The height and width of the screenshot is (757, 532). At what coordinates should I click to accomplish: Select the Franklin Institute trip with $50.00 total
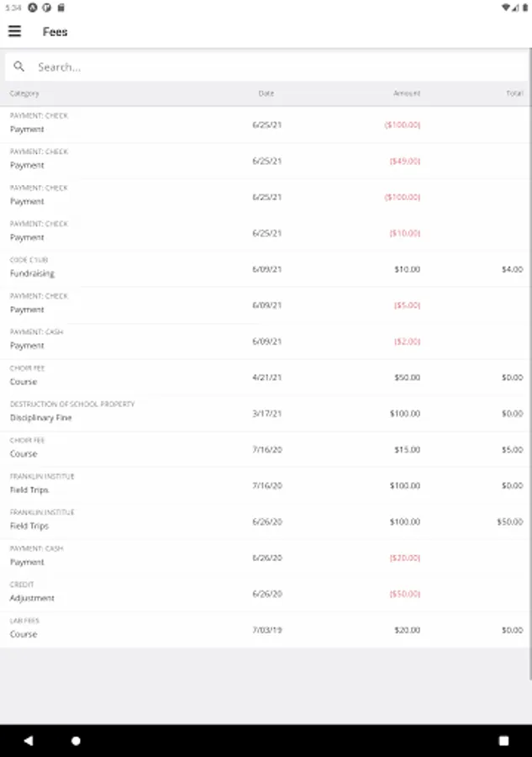point(266,521)
